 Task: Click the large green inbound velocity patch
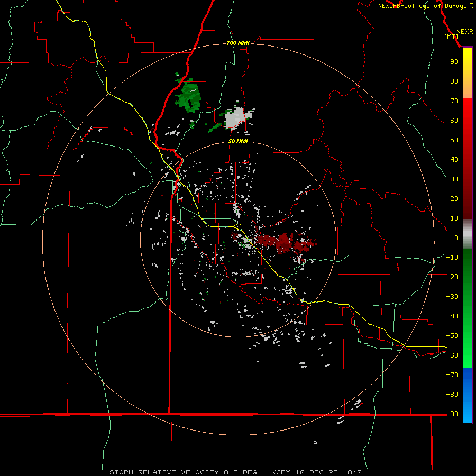tap(189, 96)
